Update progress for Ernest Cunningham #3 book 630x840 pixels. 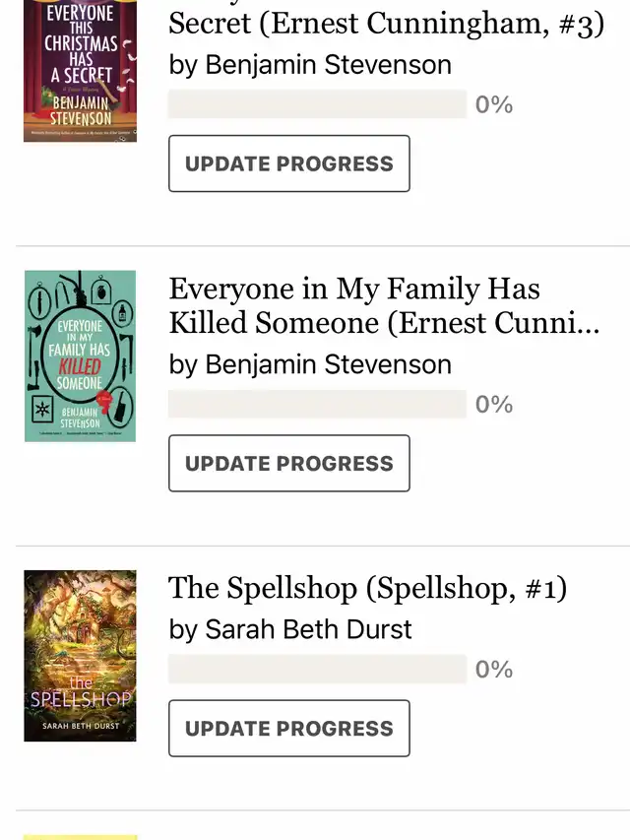289,163
